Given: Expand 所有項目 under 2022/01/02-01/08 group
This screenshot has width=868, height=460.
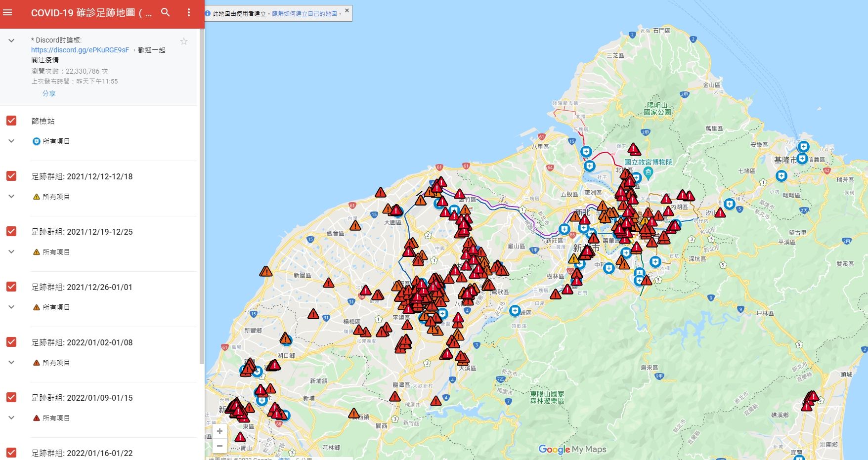Looking at the screenshot, I should coord(11,363).
